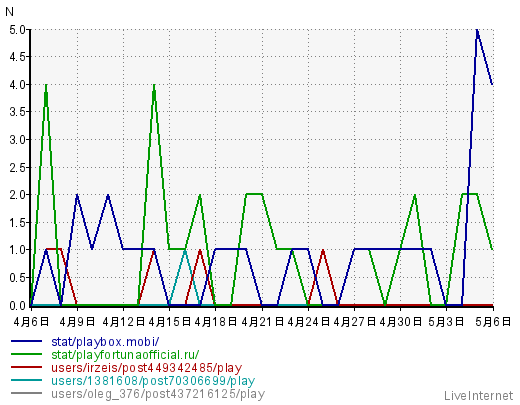Click the LiveInternet watermark text
The height and width of the screenshot is (405, 520).
pos(478,396)
